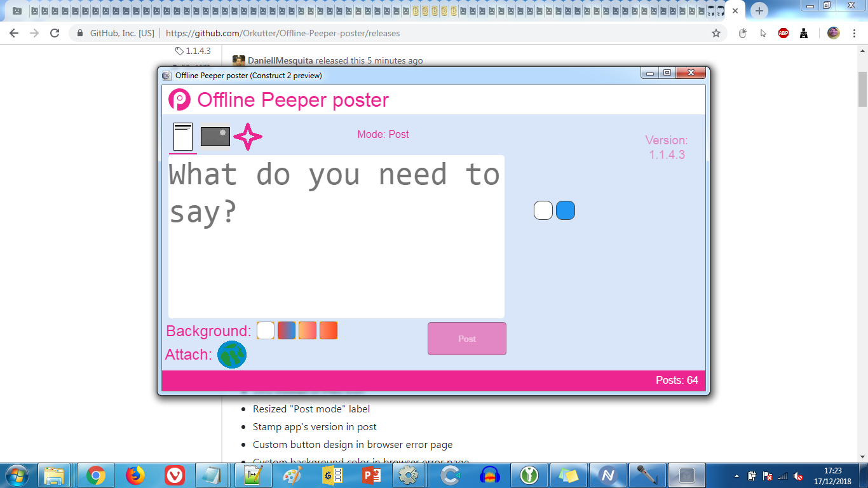Close the Offline Peeper poster preview window
Image resolution: width=868 pixels, height=488 pixels.
tap(691, 73)
